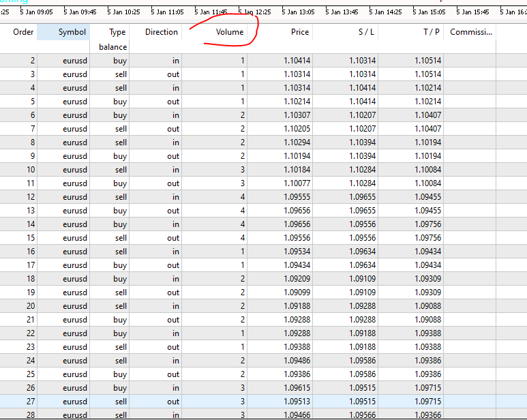
Task: Select order number 22
Action: click(31, 333)
